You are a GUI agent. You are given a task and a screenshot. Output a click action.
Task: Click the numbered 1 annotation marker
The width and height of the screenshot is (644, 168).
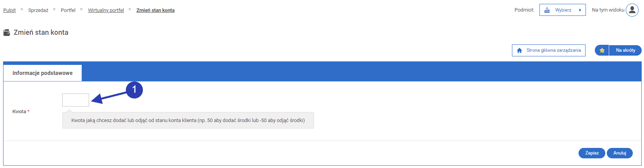coord(134,90)
